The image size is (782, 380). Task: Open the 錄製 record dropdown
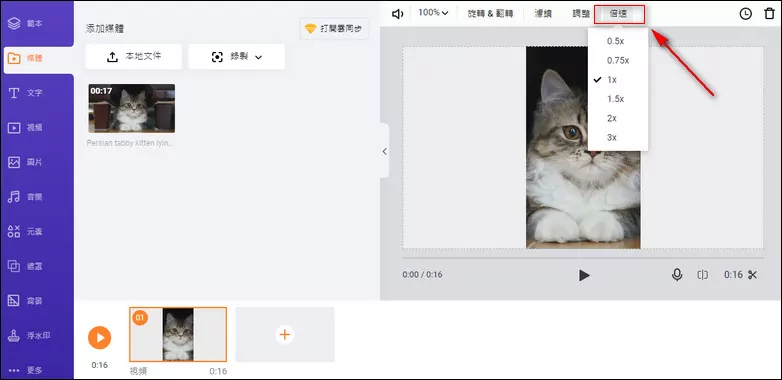[237, 57]
